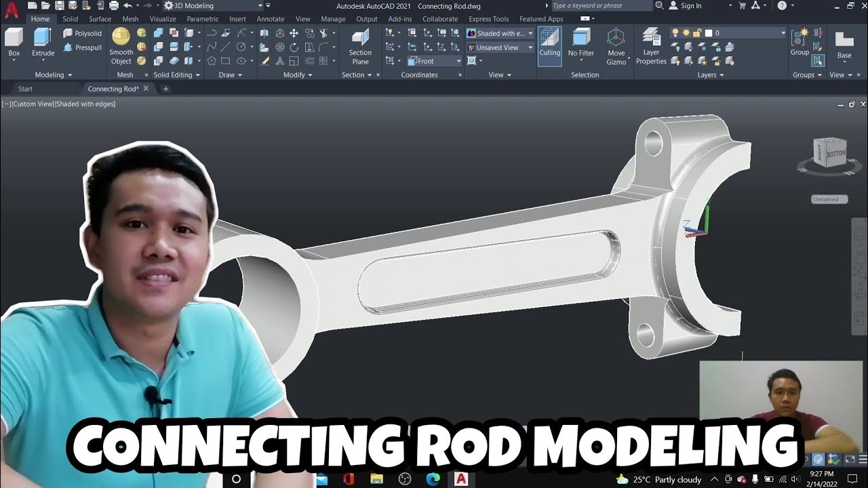Open the Help question mark icon
Image resolution: width=868 pixels, height=488 pixels.
pos(782,5)
